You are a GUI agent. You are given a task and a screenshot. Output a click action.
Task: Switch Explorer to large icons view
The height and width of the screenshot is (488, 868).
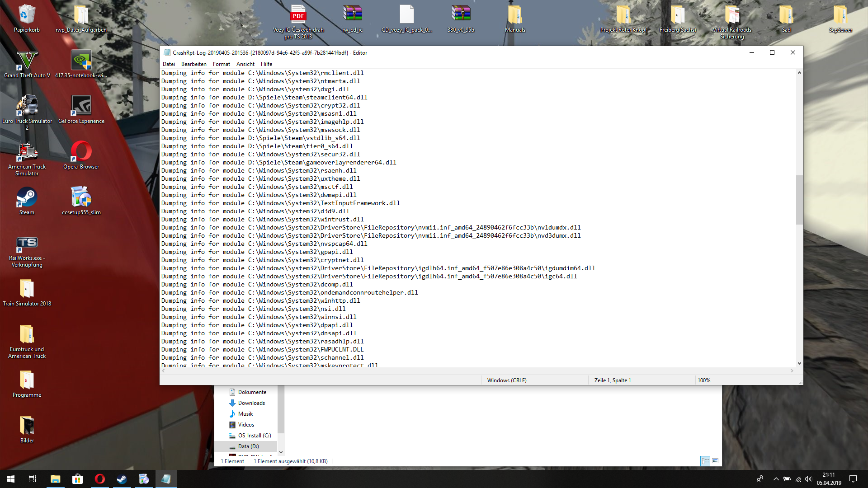715,461
